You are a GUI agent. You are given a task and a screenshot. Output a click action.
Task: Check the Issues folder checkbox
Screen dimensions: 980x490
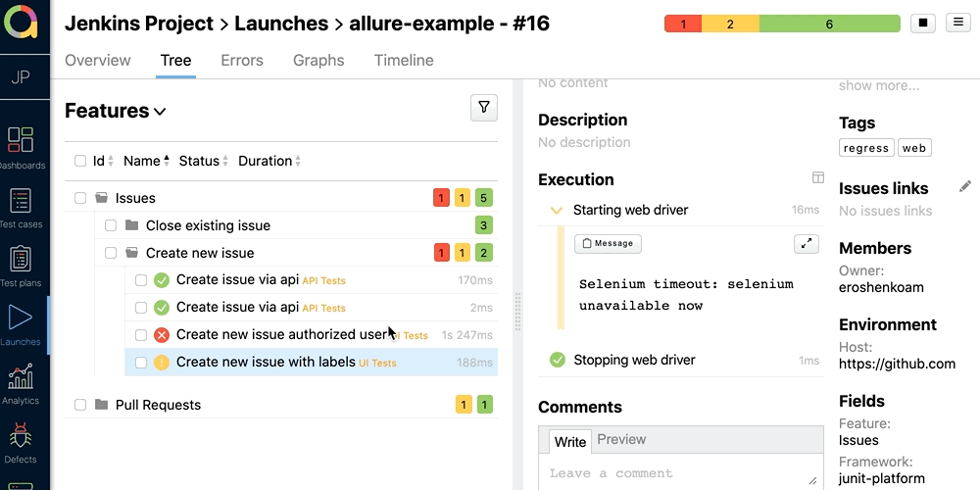pos(80,198)
